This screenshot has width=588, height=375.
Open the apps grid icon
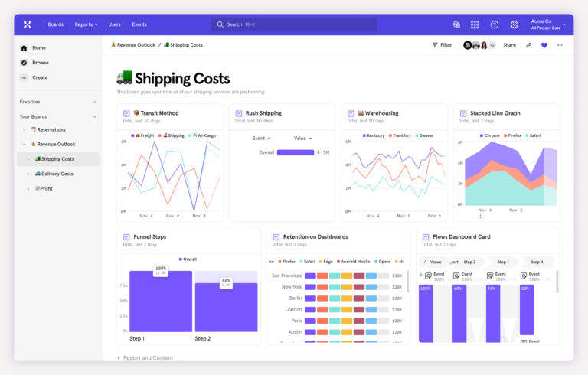(475, 24)
